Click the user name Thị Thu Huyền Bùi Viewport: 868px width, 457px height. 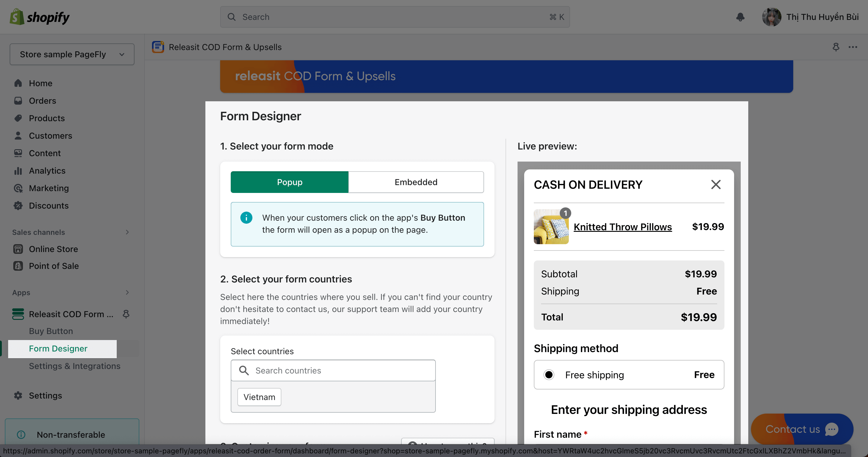[822, 17]
